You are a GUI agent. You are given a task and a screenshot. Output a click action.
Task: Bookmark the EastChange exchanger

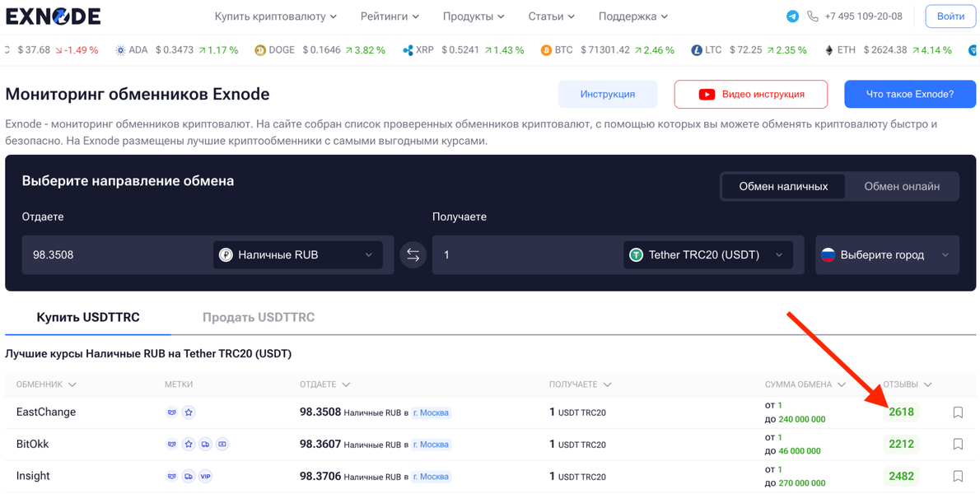[958, 412]
